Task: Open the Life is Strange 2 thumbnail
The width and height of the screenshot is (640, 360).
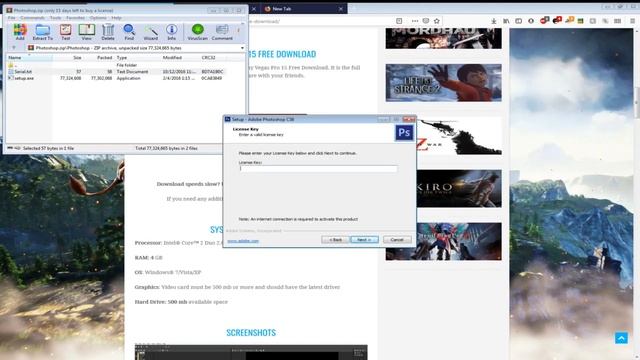Action: point(444,83)
